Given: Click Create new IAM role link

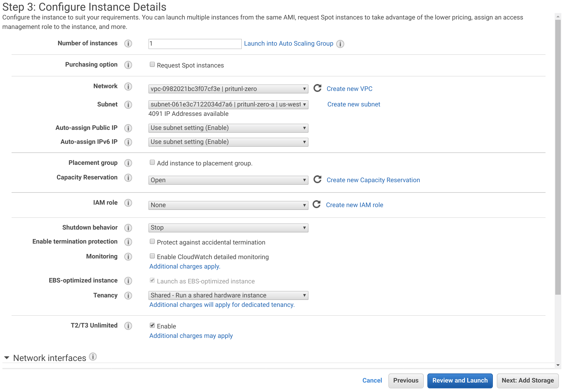Looking at the screenshot, I should (355, 205).
